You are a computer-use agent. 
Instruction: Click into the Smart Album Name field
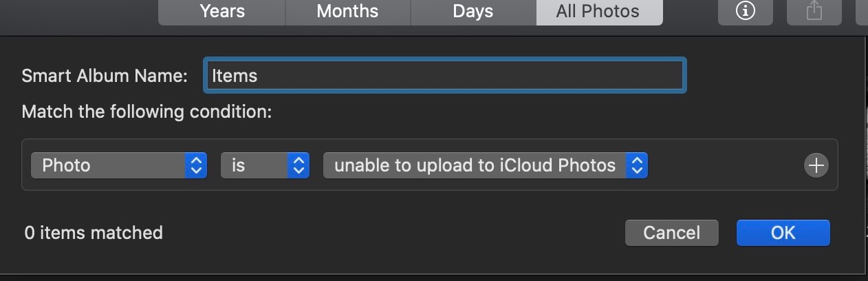pyautogui.click(x=444, y=76)
